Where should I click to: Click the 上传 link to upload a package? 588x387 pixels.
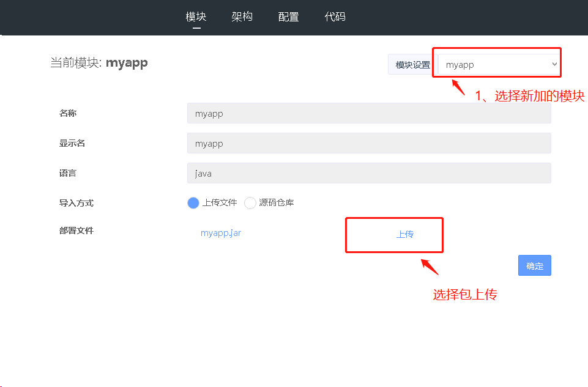(x=404, y=234)
